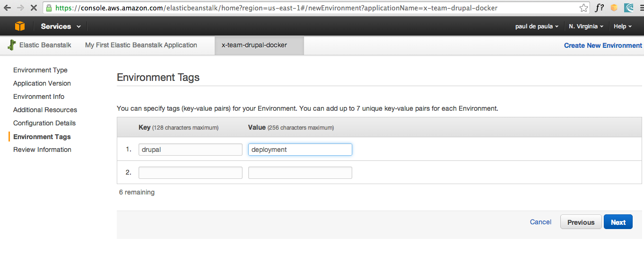
Task: Switch to My First Elastic Beanstalk Application tab
Action: [141, 45]
